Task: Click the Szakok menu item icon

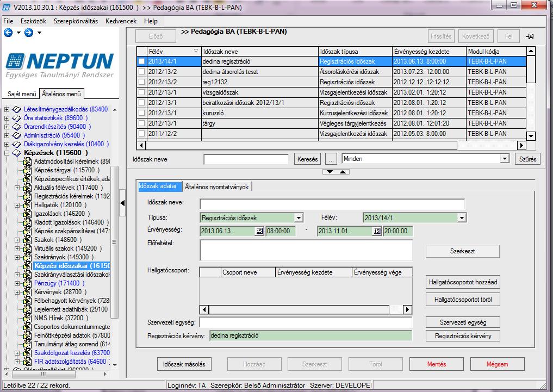Action: click(27, 240)
